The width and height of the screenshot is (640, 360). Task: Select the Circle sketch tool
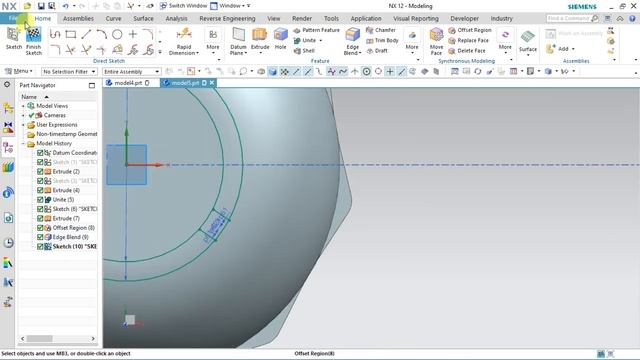[117, 34]
